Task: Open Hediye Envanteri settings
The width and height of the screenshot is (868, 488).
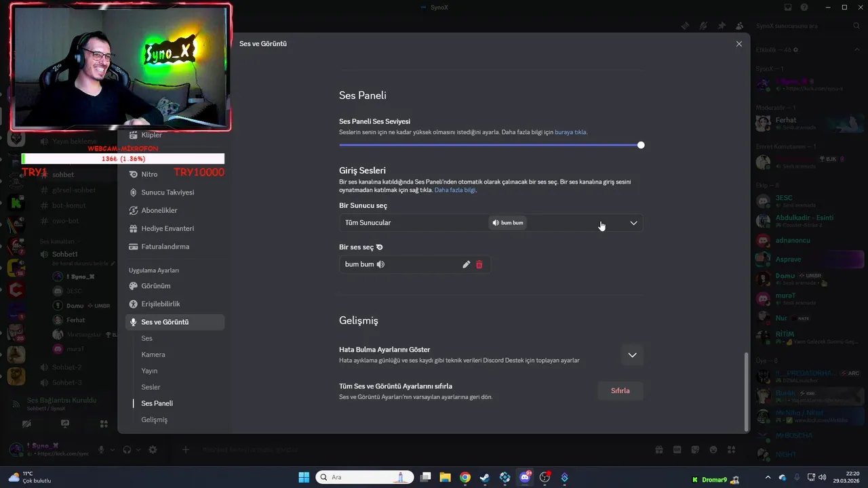Action: point(175,228)
